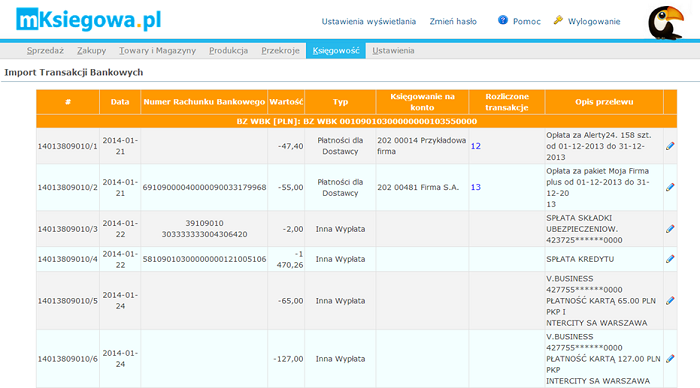Click the Typ column header
The image size is (700, 388).
[x=340, y=102]
